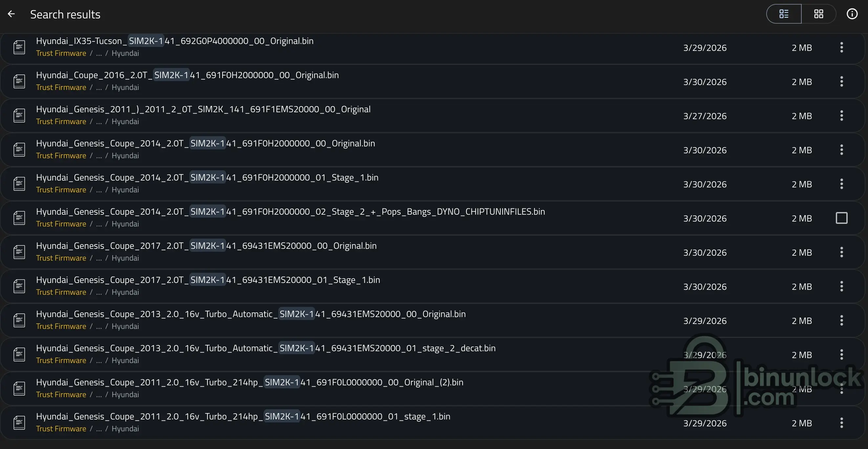868x449 pixels.
Task: Click file icon of stage_2_decat.bin row
Action: point(19,355)
